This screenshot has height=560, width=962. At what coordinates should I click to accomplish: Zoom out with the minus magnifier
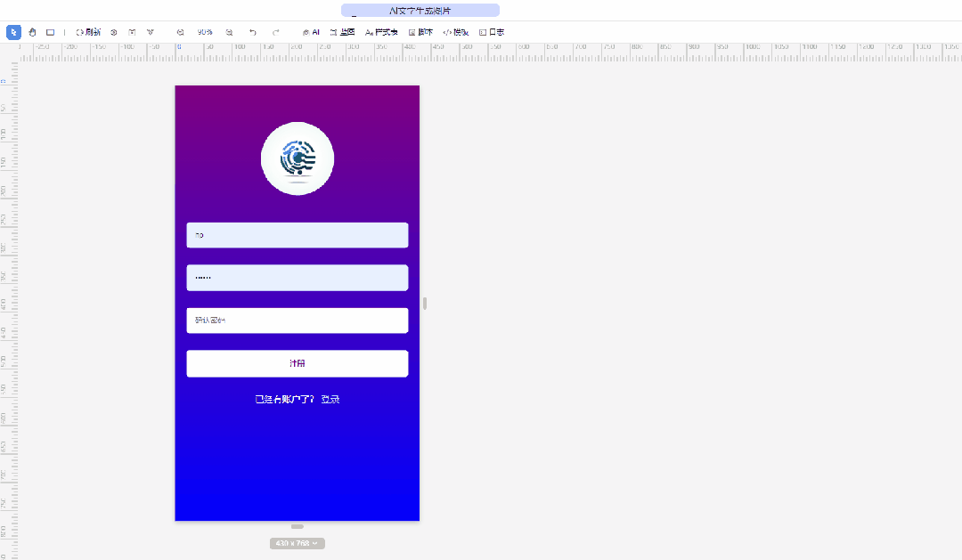pyautogui.click(x=180, y=32)
